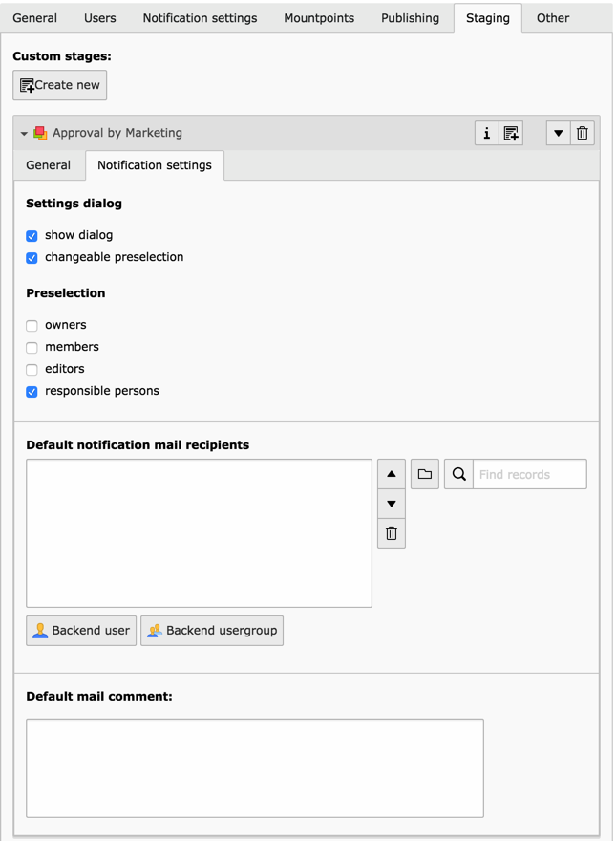The width and height of the screenshot is (616, 841).
Task: Click inside the Default mail comment text area
Action: 254,767
